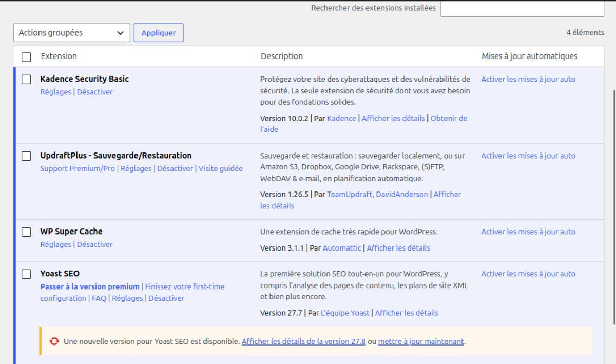Click the Yoast SEO plugin name
The image size is (616, 364).
pos(60,274)
